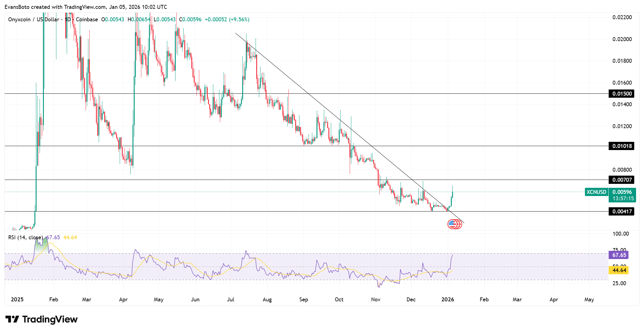644x333 pixels.
Task: Open the TradingView logo at bottom left
Action: (41, 320)
